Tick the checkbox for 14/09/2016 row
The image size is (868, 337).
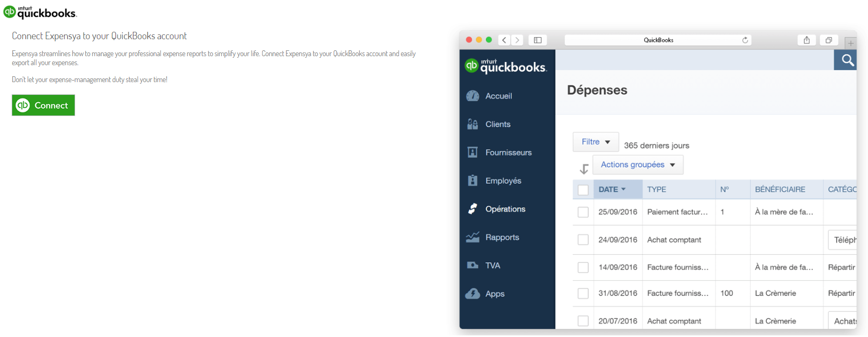(583, 268)
